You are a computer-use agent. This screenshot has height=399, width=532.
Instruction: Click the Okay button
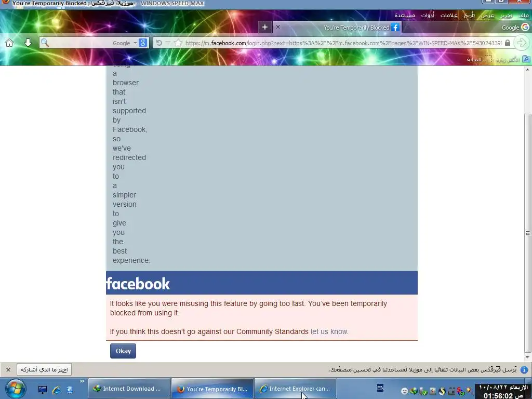(123, 351)
